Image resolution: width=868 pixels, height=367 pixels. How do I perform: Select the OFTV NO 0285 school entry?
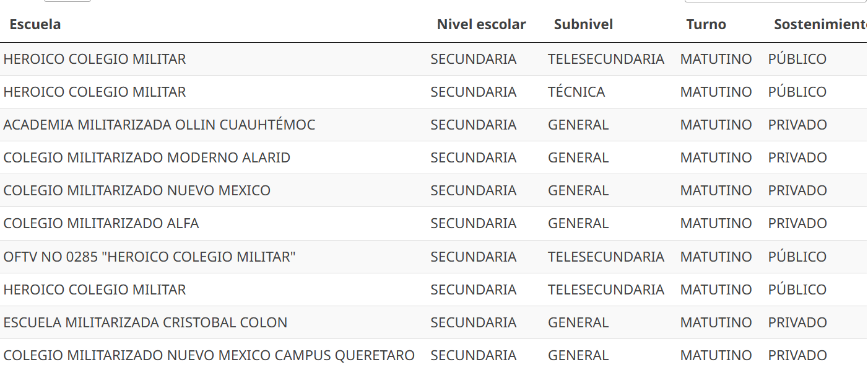tap(149, 257)
